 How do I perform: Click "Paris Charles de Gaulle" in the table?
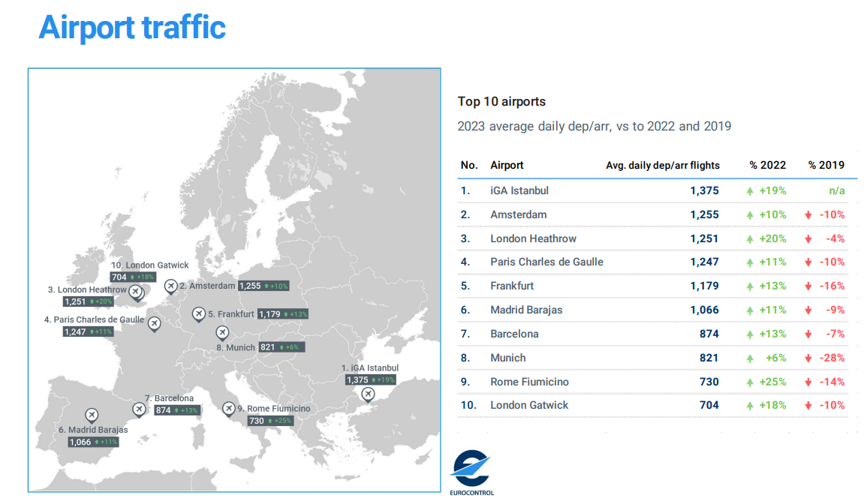(546, 262)
